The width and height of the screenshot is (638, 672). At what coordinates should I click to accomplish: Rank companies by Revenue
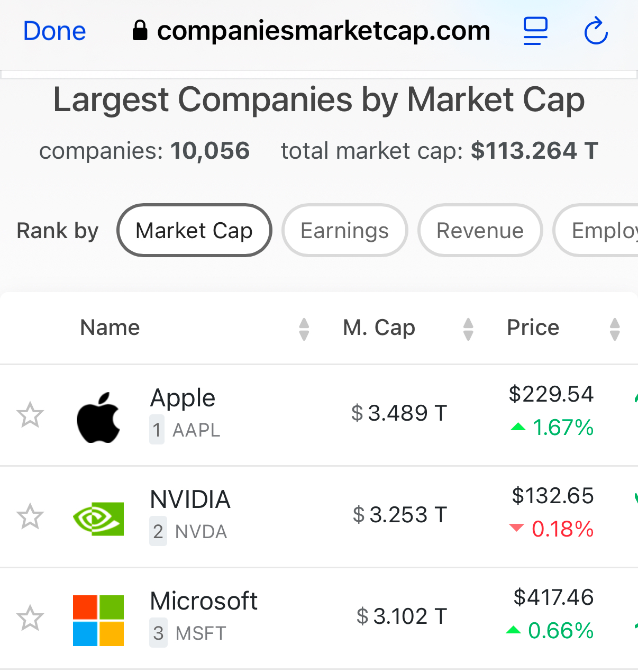pos(480,230)
